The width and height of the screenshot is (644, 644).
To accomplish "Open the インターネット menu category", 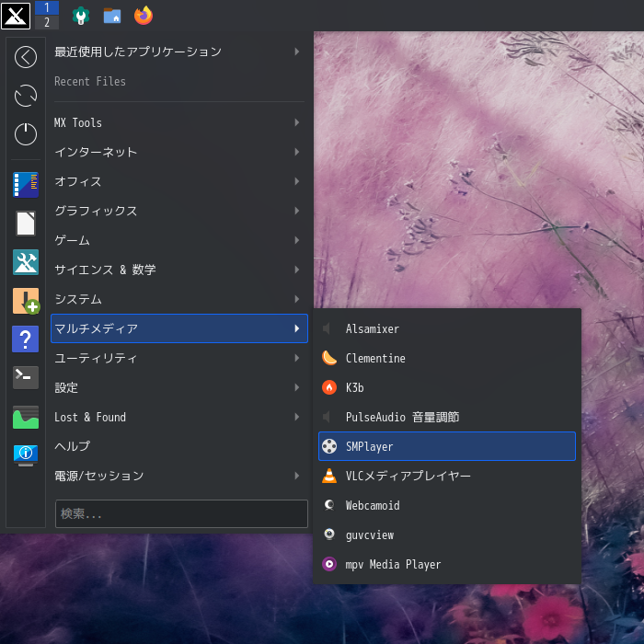I will (x=179, y=152).
